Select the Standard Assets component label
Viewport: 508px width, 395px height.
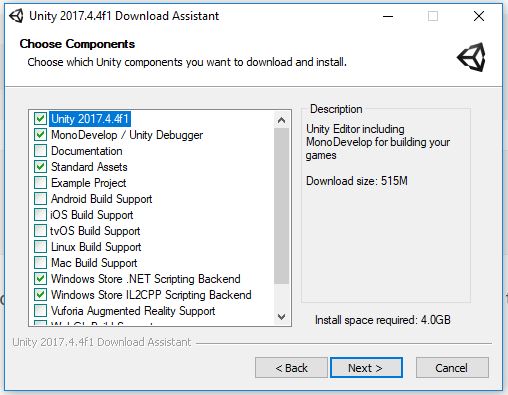click(x=89, y=167)
